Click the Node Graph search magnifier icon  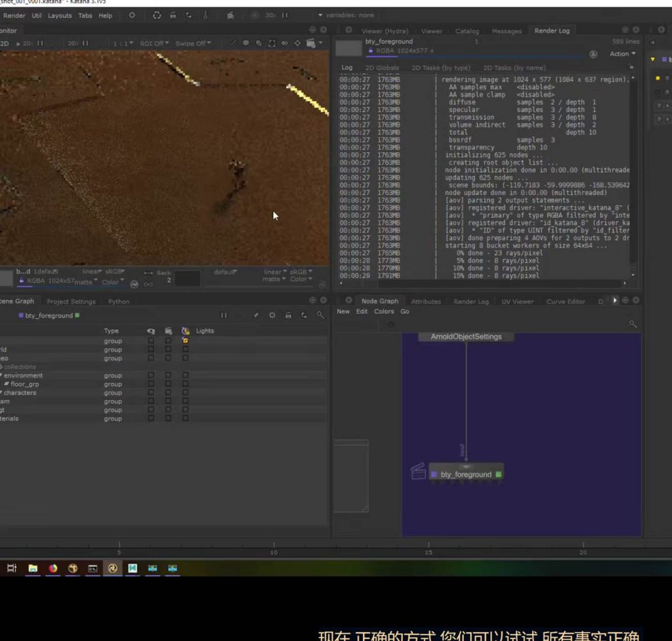(x=633, y=324)
